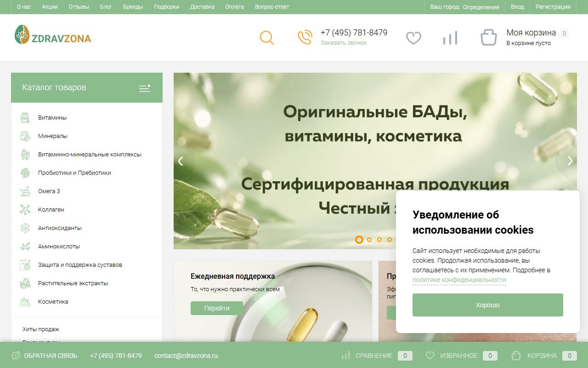Open the Блог menu item
588x368 pixels.
[106, 7]
